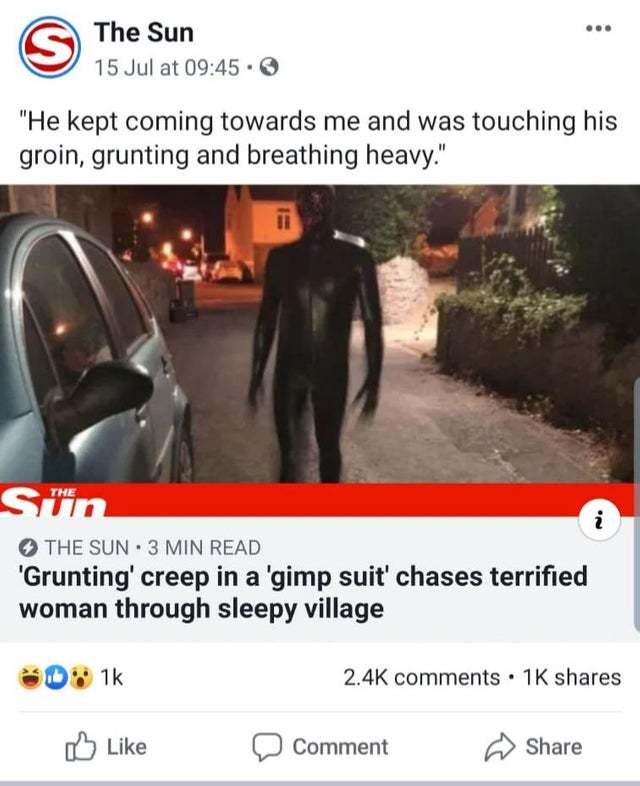The image size is (640, 786).
Task: Open the laughing reaction emoji list
Action: pos(31,677)
